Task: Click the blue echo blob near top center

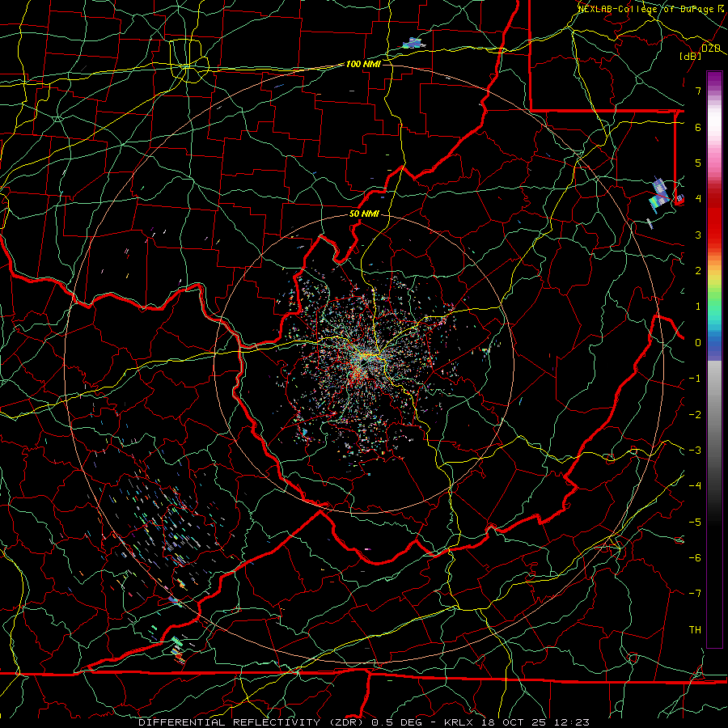Action: 413,44
